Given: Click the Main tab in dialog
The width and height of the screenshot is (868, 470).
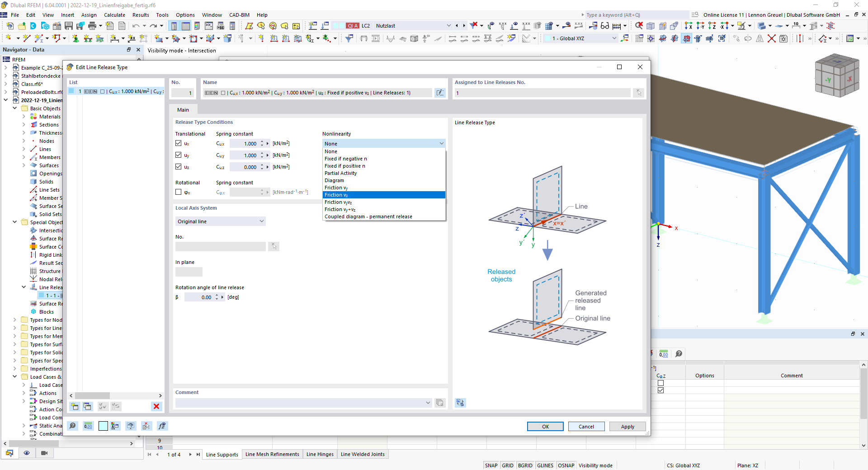Looking at the screenshot, I should coord(183,110).
